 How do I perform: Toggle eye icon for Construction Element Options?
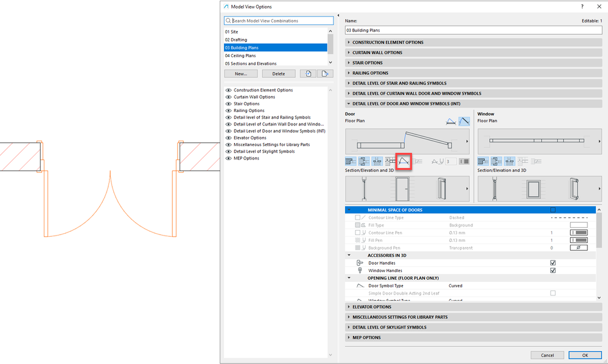(228, 90)
